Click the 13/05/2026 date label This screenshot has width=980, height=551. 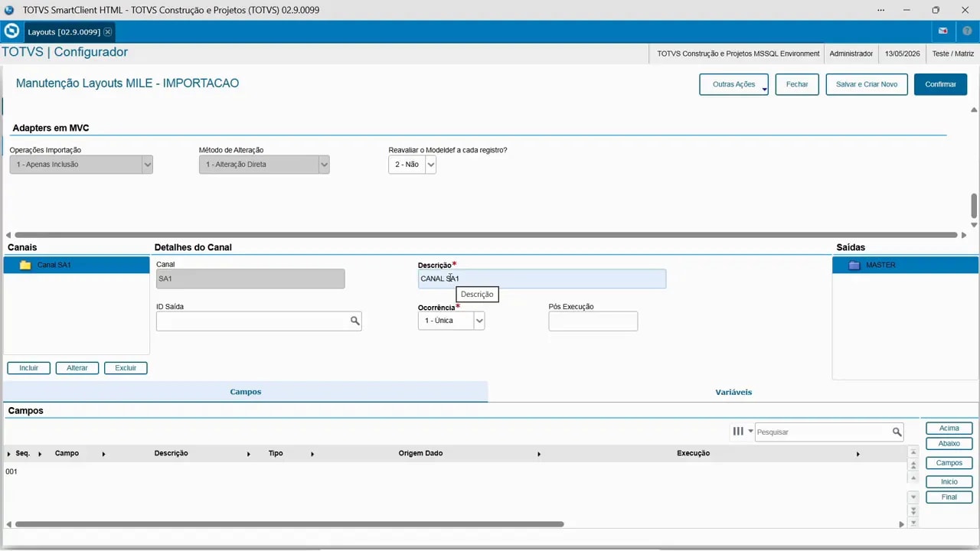click(x=903, y=54)
